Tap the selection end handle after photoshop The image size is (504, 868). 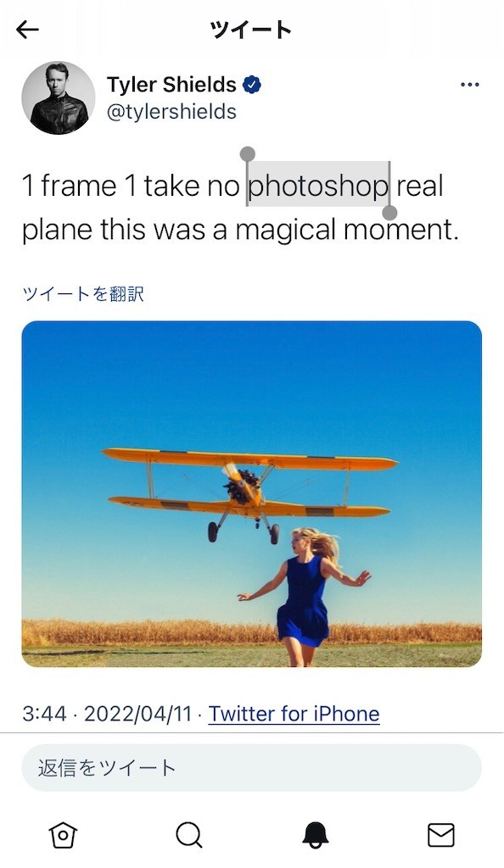(x=390, y=213)
